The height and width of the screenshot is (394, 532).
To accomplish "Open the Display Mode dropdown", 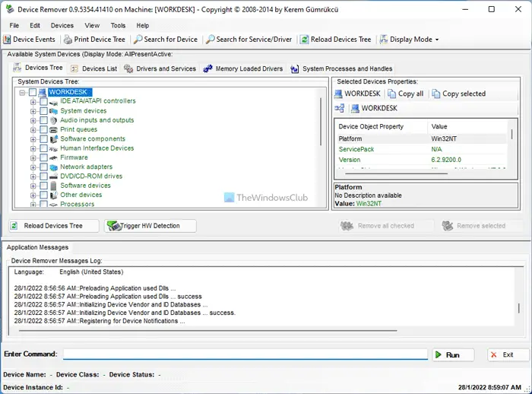I will [410, 40].
